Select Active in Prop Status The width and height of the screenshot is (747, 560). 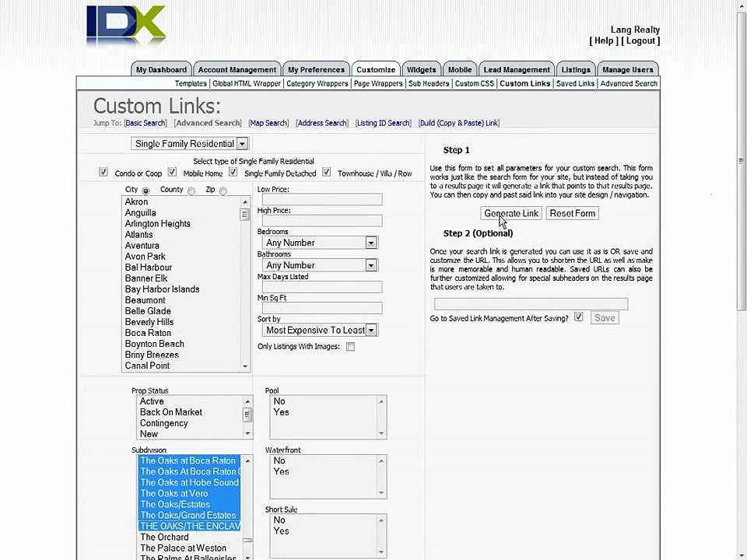click(x=152, y=401)
